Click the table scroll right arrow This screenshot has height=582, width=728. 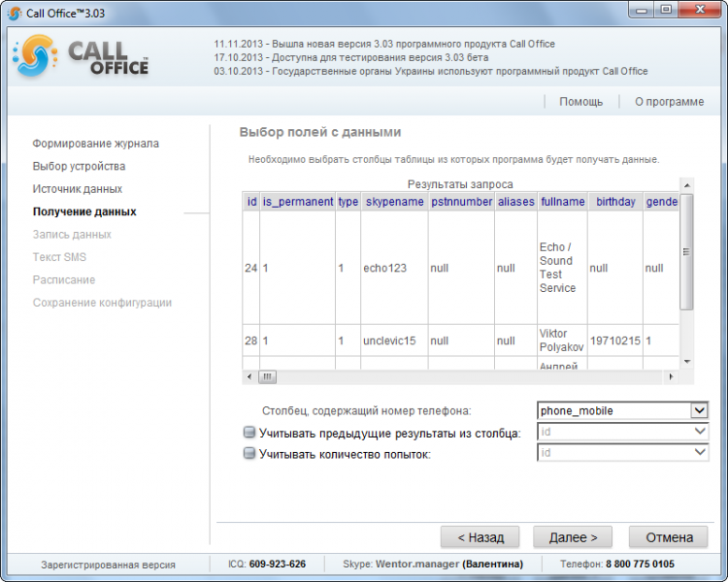[671, 376]
